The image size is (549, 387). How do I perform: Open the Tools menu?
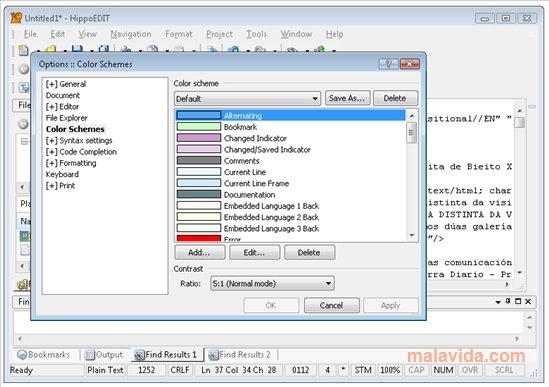click(x=256, y=34)
